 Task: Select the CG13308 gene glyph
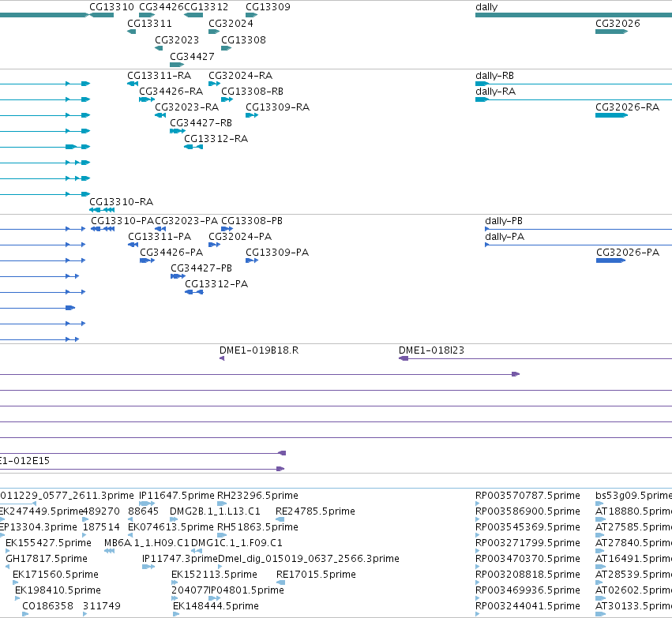[227, 48]
